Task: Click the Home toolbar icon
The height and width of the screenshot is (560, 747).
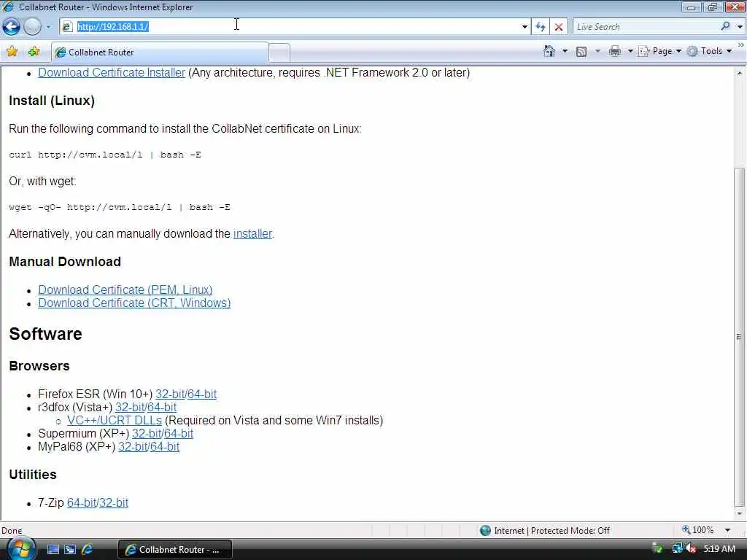Action: click(549, 51)
